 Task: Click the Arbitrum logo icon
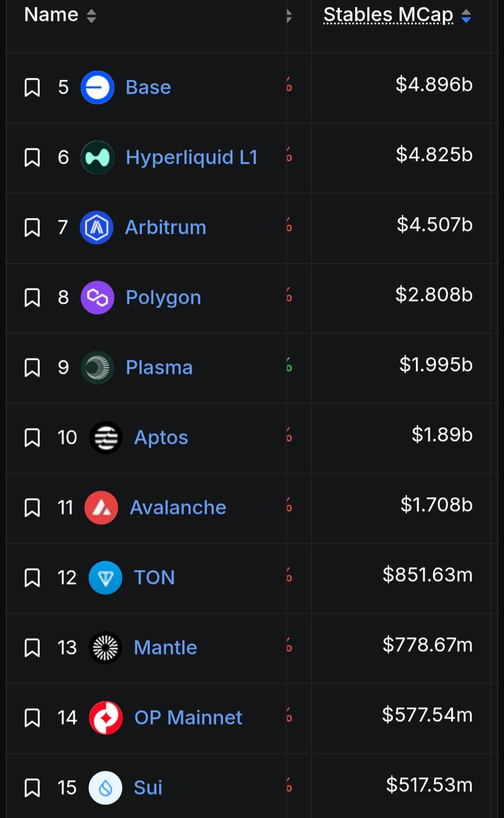coord(97,227)
